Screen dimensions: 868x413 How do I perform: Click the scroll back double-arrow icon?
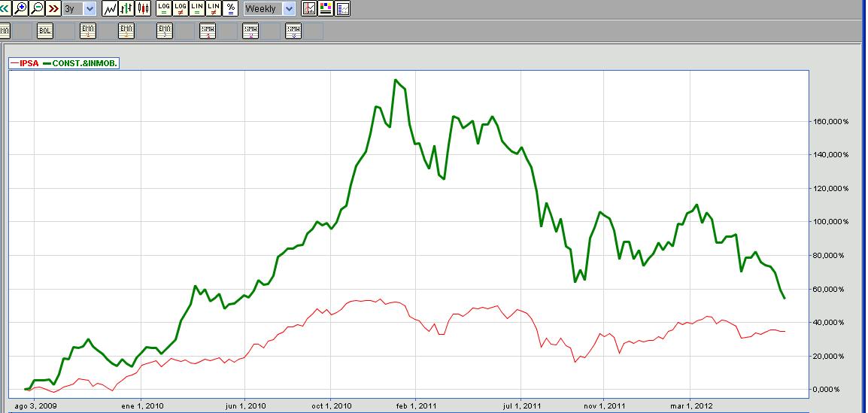[5, 8]
